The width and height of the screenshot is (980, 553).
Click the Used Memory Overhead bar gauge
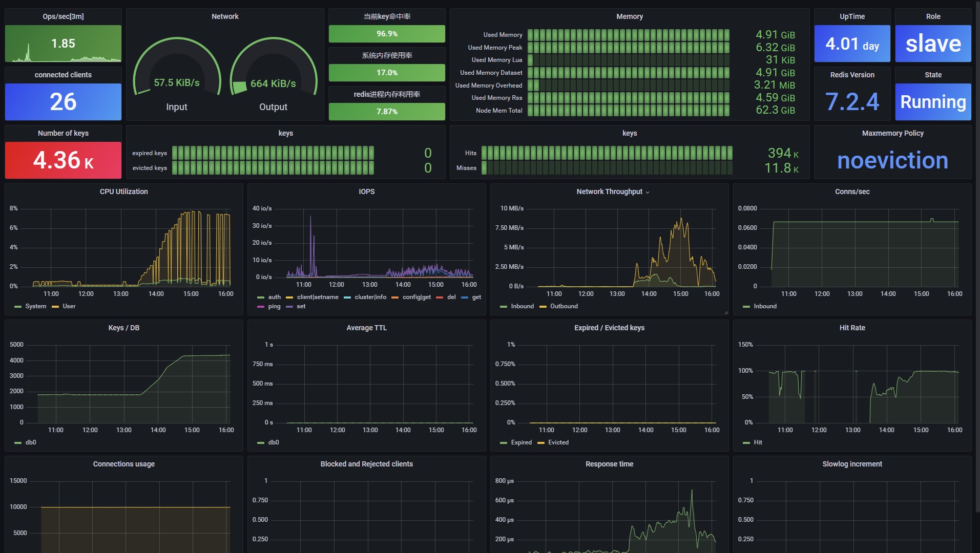point(629,85)
